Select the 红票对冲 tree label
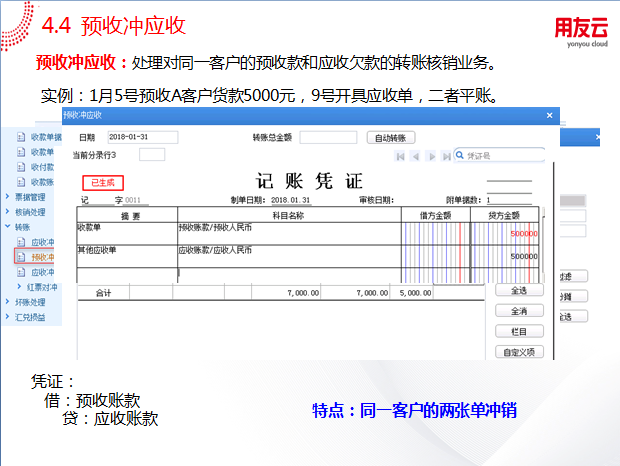The width and height of the screenshot is (620, 466). click(x=42, y=287)
